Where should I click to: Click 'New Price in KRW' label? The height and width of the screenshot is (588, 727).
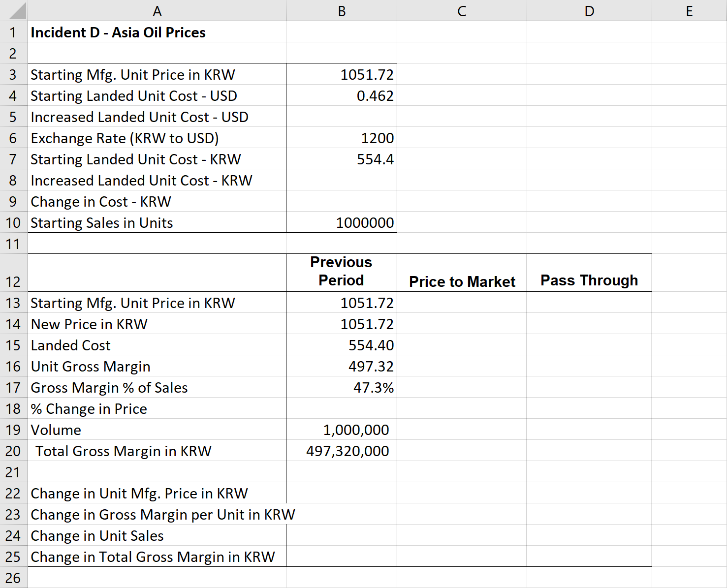[x=89, y=324]
